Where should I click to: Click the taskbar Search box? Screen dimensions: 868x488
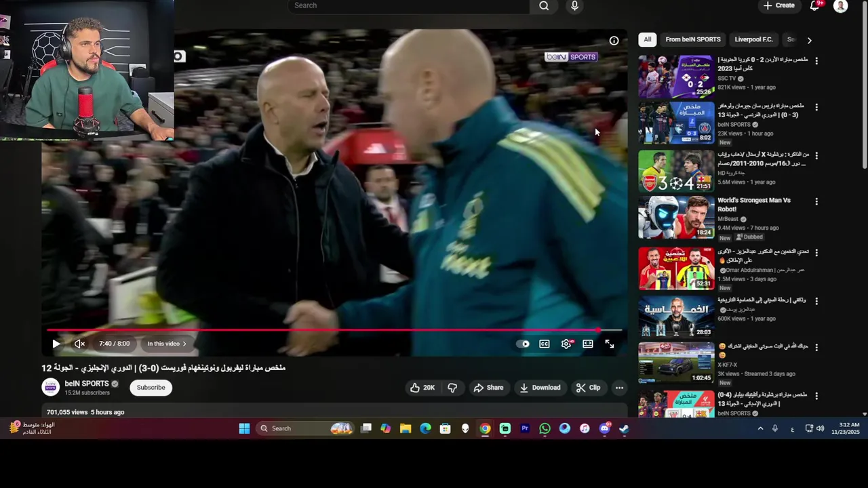click(305, 428)
